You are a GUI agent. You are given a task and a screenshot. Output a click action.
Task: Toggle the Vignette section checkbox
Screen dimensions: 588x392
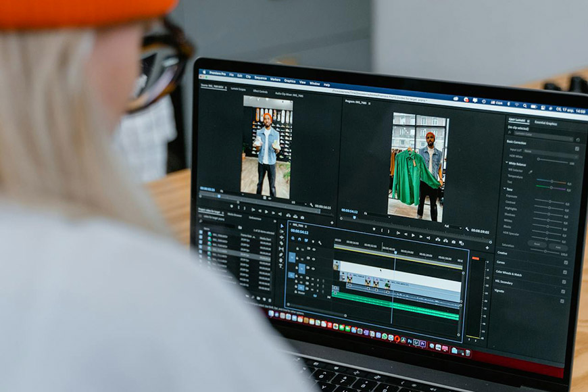564,292
